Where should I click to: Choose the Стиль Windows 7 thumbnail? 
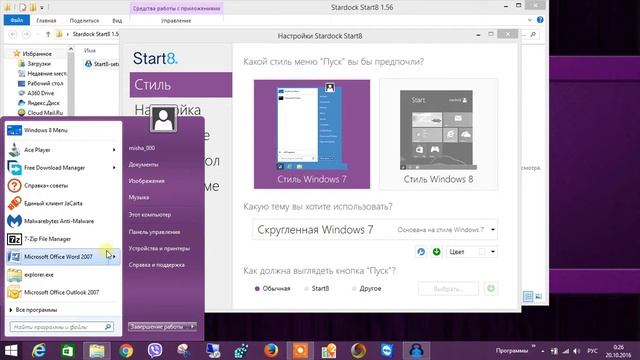tap(312, 134)
